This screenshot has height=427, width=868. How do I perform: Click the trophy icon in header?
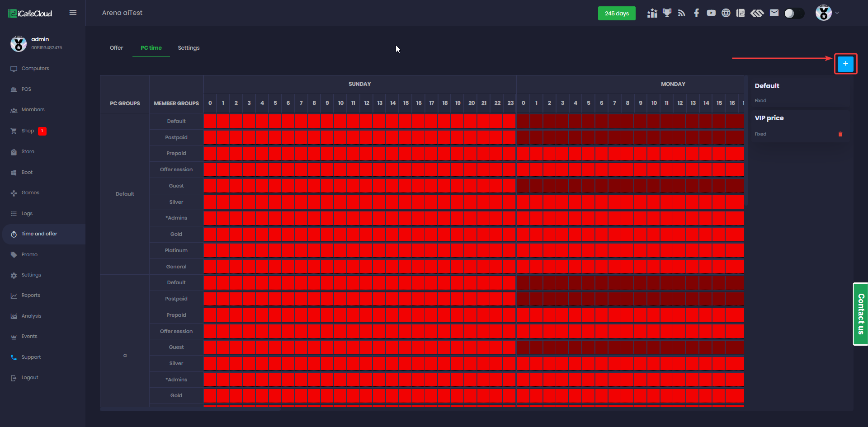pos(667,13)
